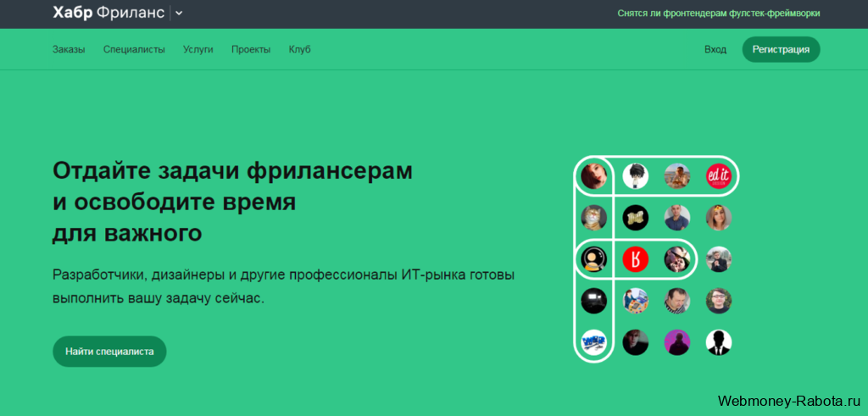Navigate to Услуги
The height and width of the screenshot is (416, 868).
tap(198, 49)
